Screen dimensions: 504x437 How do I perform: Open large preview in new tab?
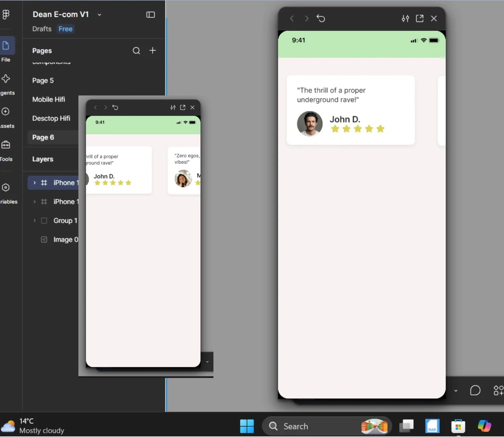click(420, 18)
